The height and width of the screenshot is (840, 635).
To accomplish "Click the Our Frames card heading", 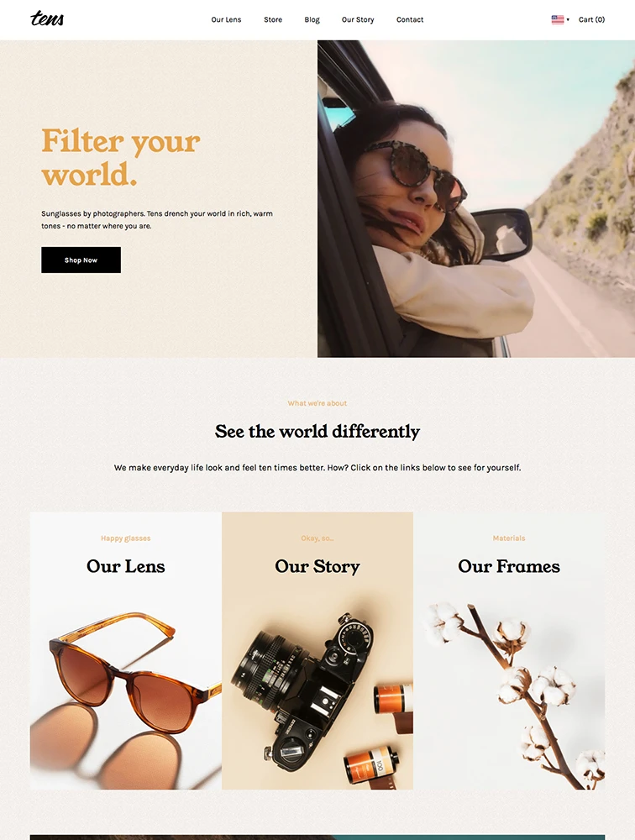I will click(x=509, y=566).
